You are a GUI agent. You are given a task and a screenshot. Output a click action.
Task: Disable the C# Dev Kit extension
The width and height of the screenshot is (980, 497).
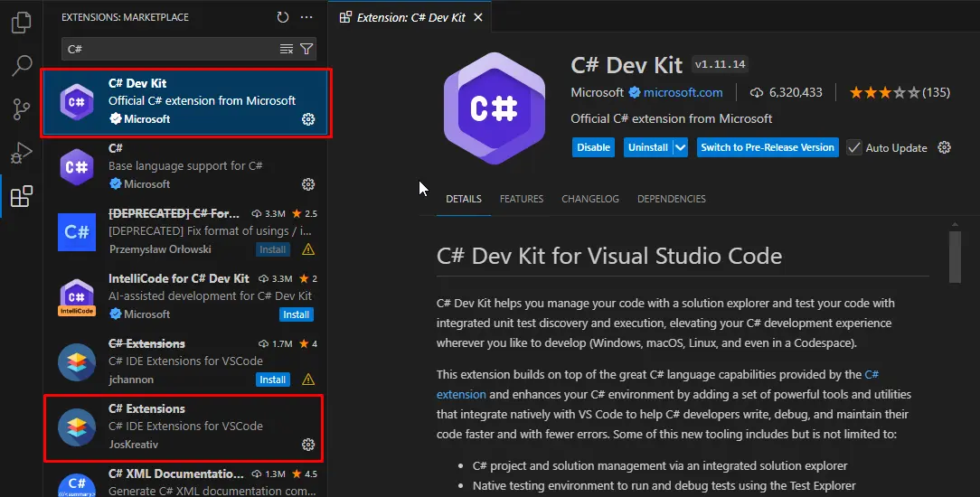pyautogui.click(x=593, y=147)
